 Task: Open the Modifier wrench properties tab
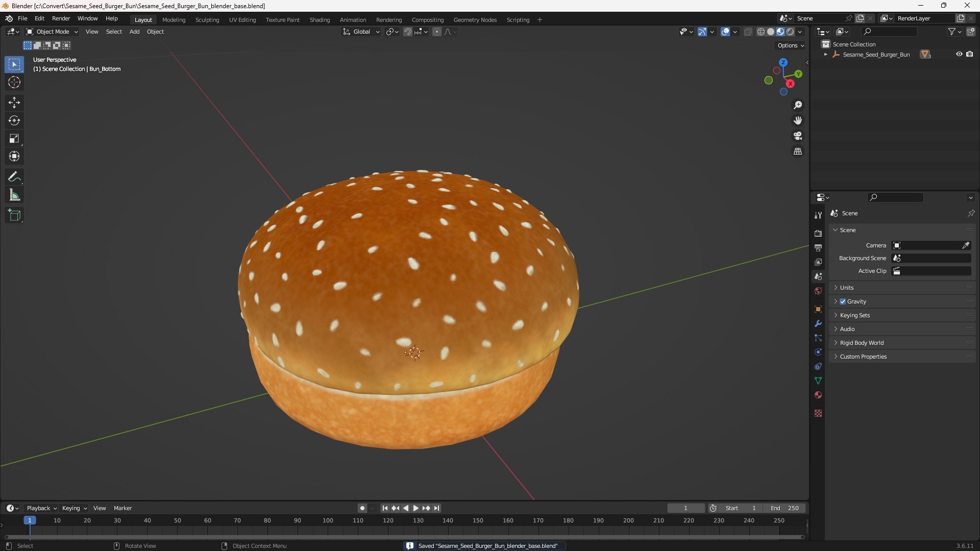click(x=818, y=323)
